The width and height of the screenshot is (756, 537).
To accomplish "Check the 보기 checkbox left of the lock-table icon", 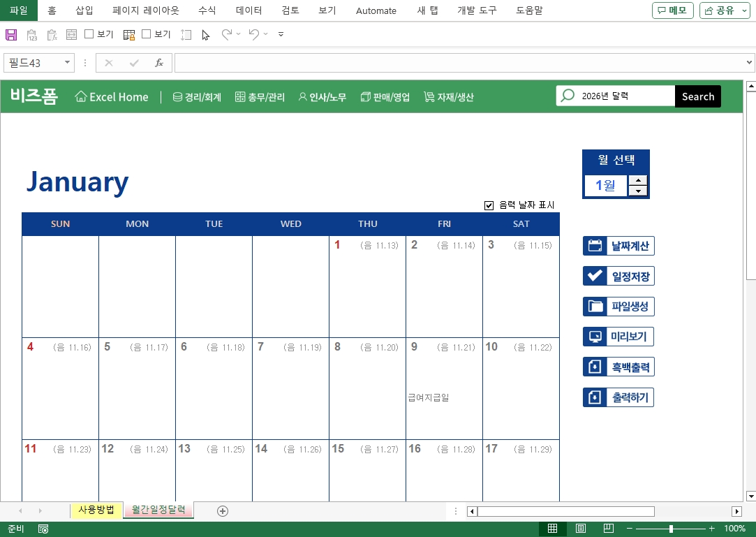I will 89,34.
